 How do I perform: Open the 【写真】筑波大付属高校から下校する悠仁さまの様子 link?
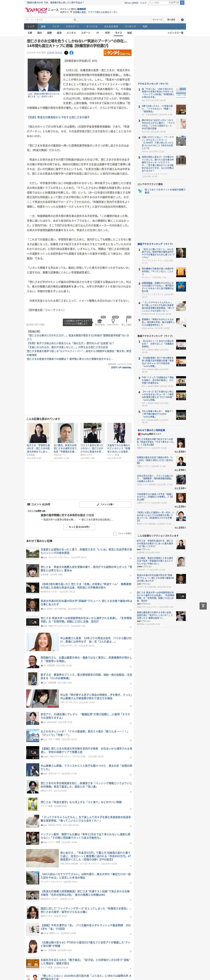(59, 117)
